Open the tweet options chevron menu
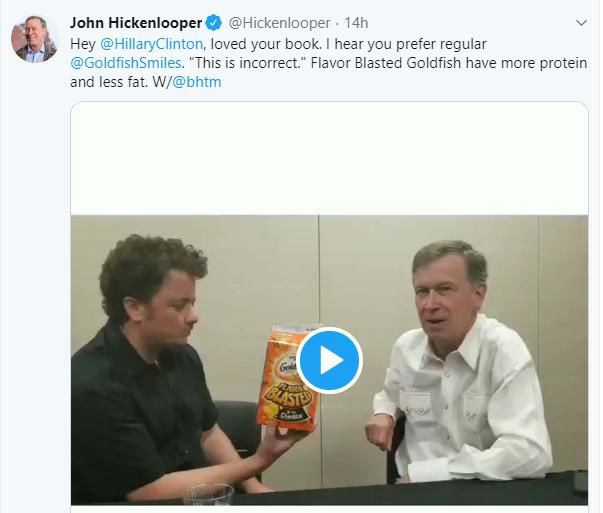Viewport: 603px width, 513px height. tap(581, 23)
